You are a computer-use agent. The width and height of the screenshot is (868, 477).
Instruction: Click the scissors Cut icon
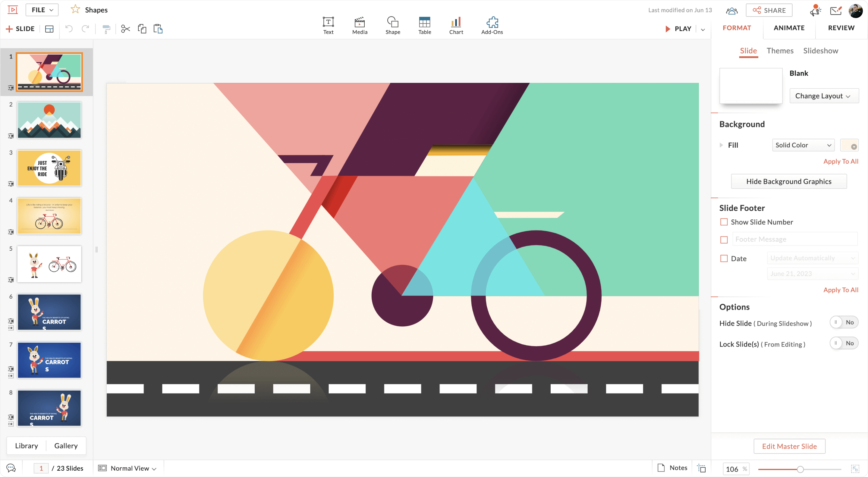125,29
